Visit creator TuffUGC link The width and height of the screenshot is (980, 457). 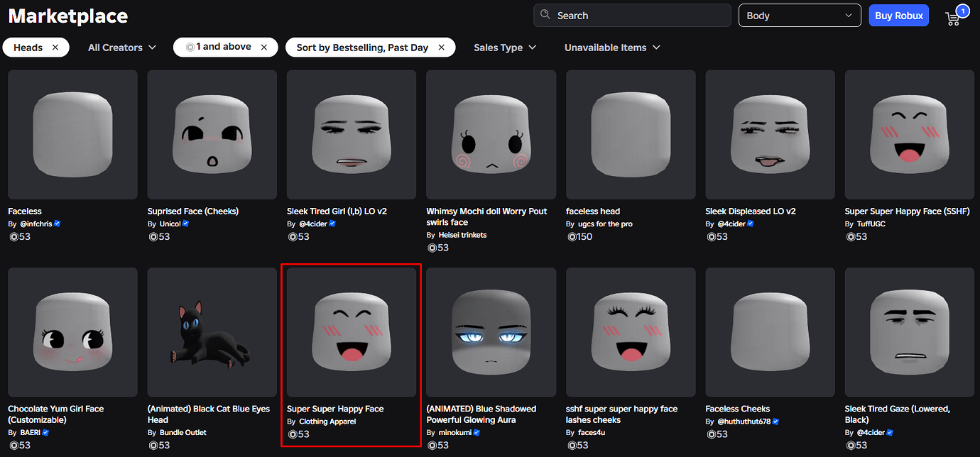pos(871,224)
